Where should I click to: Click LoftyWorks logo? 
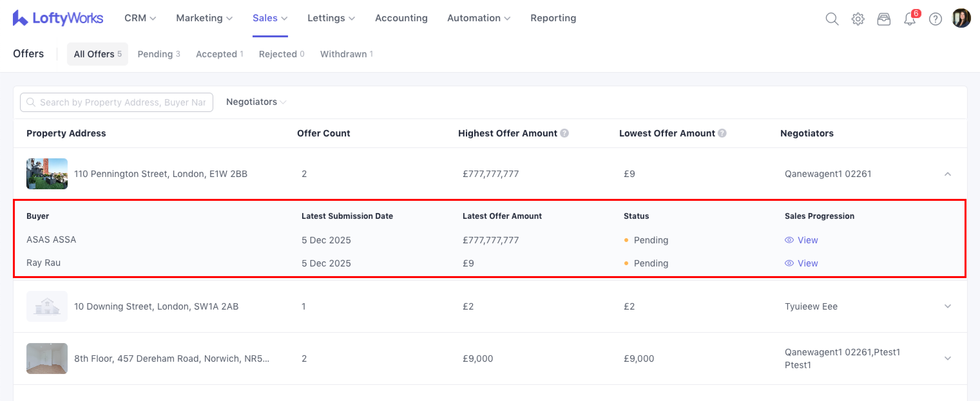point(58,18)
